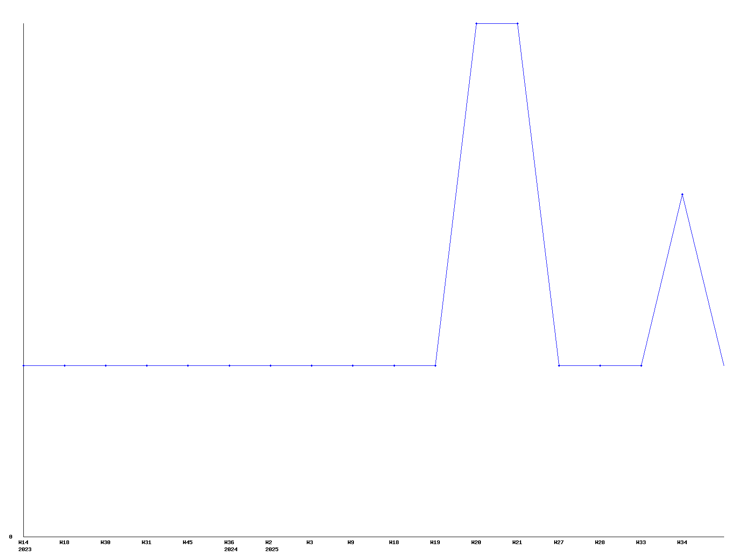Click the data point above W19
The image size is (747, 560).
click(x=435, y=365)
